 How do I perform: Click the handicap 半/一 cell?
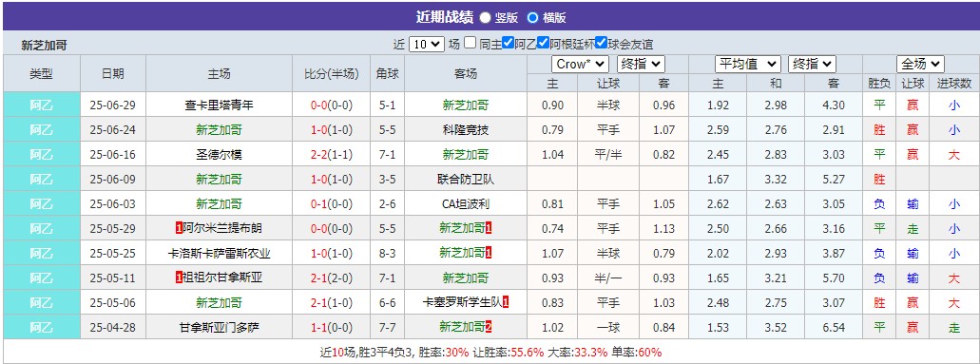click(x=608, y=278)
